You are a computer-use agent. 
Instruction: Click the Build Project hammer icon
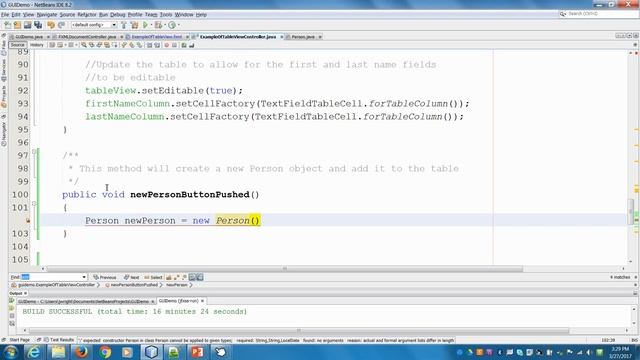124,25
